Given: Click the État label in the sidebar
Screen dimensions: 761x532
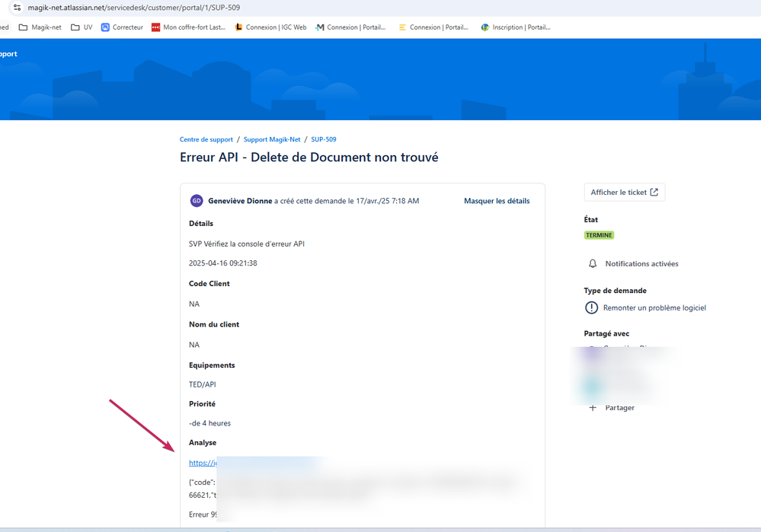Looking at the screenshot, I should click(x=590, y=220).
